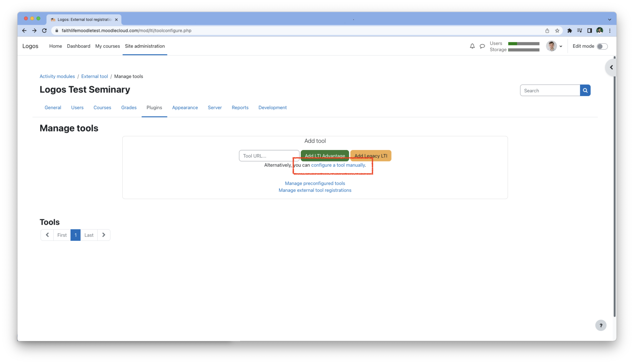Open notifications via the bell icon
This screenshot has width=634, height=364.
472,46
